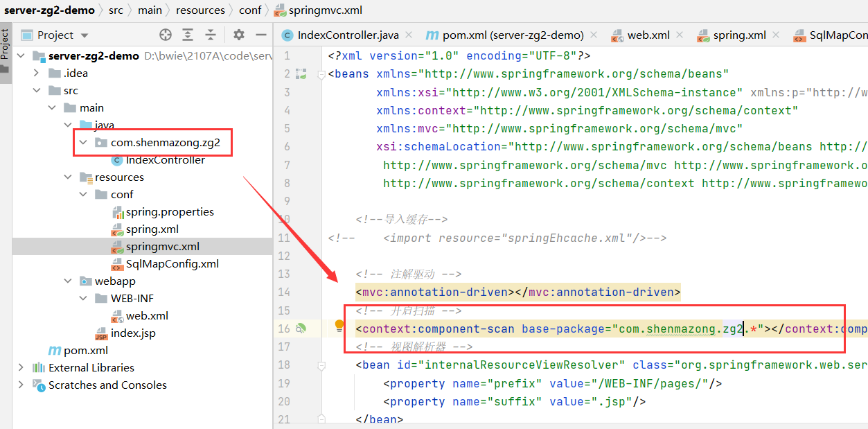Select IndexController class in tree
The height and width of the screenshot is (429, 868).
(x=165, y=160)
